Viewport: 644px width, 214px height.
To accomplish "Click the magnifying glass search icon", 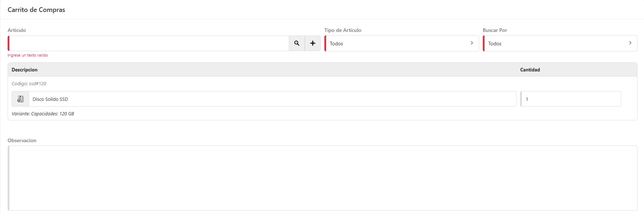I will [297, 43].
